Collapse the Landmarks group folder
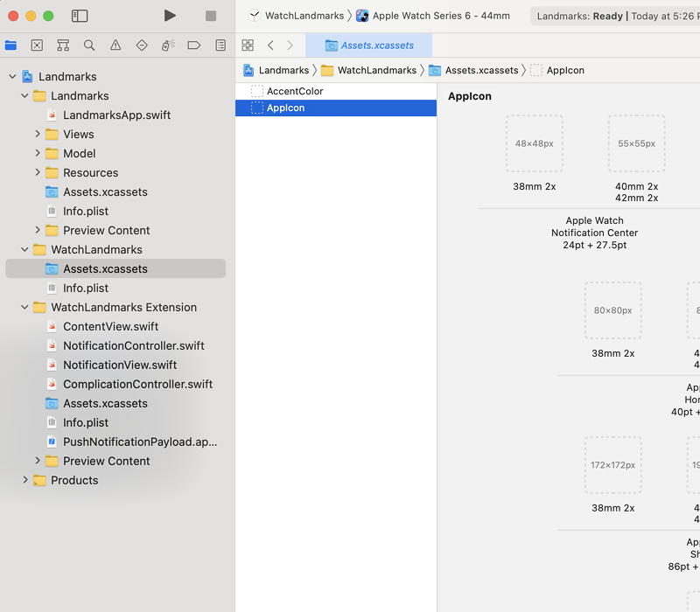 [24, 96]
